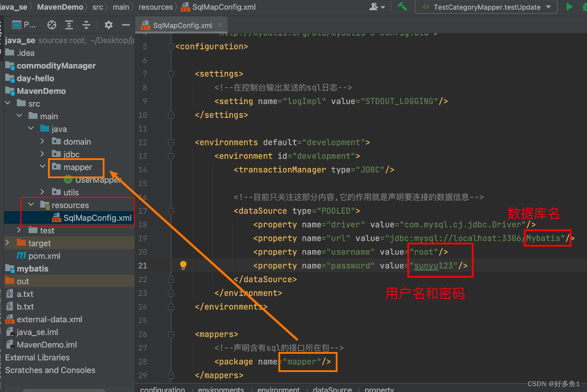Click MavenDemo in navigation breadcrumb
Image resolution: width=587 pixels, height=392 pixels.
click(x=60, y=7)
